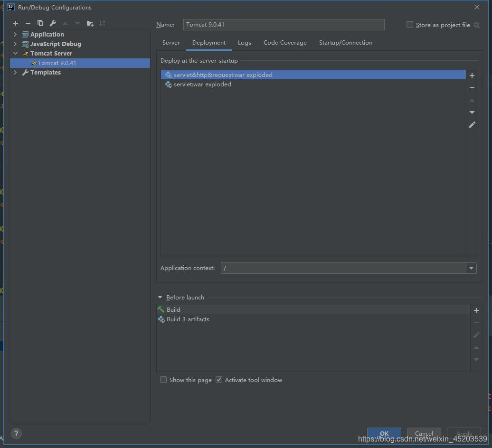
Task: Open help with question mark button
Action: tap(16, 434)
